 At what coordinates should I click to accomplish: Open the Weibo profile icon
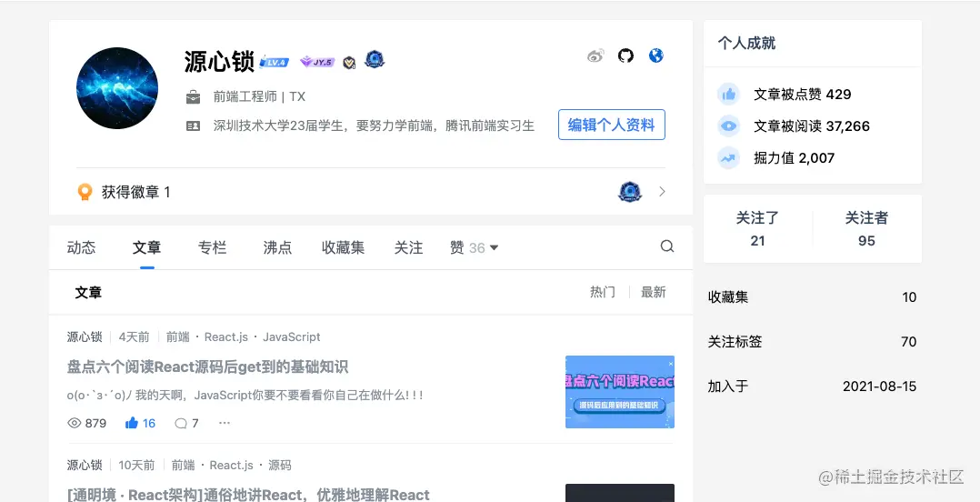(x=595, y=56)
